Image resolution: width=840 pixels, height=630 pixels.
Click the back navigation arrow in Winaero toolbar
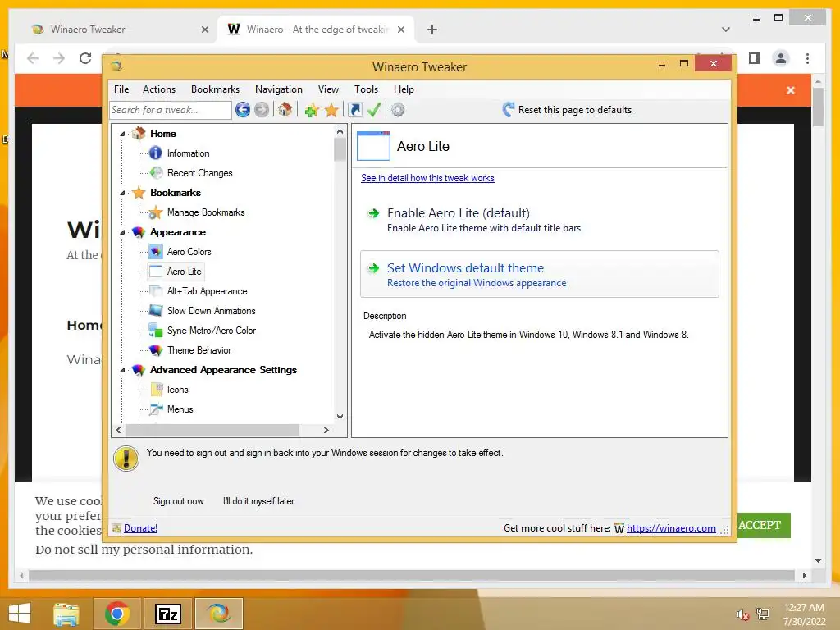point(243,110)
